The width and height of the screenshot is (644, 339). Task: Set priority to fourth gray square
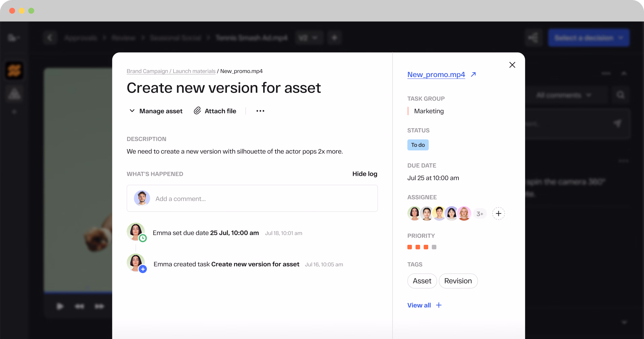(x=434, y=247)
